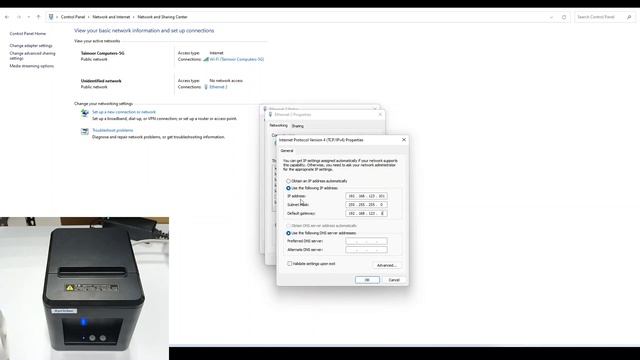Click the Default gateway input field
Screen dimensions: 640x360
tap(366, 213)
